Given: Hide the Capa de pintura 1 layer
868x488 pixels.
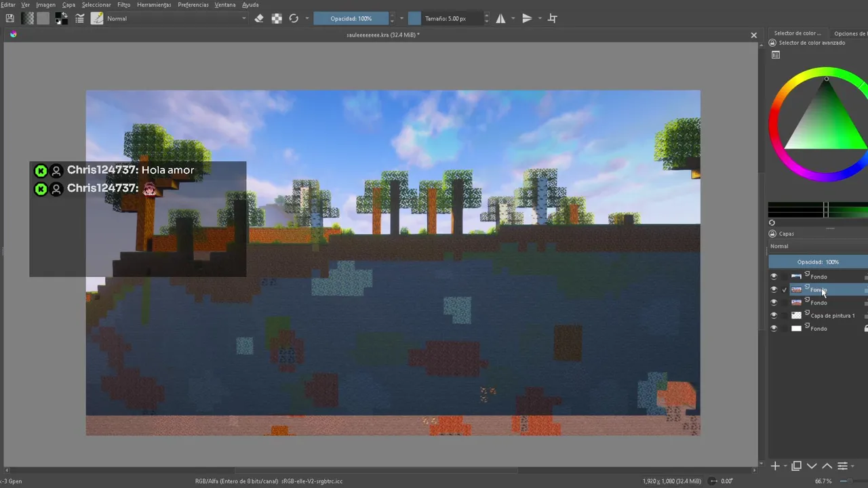Looking at the screenshot, I should [x=774, y=315].
